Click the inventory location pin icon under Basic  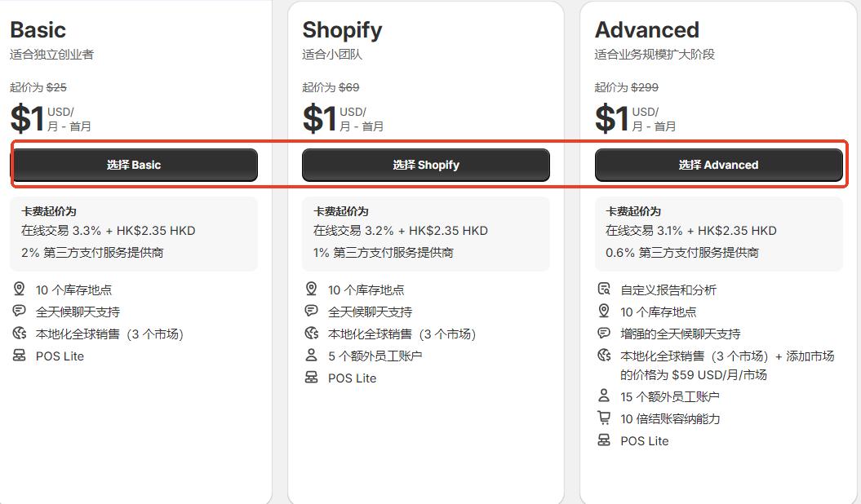[x=20, y=289]
